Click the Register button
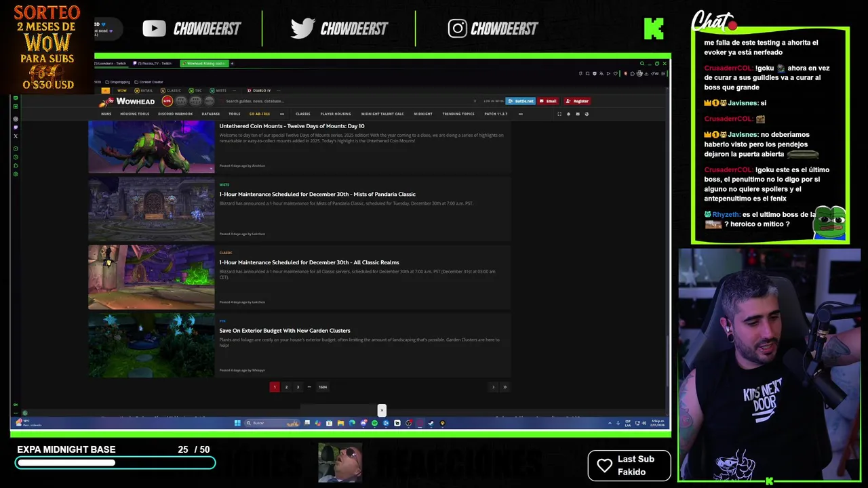The width and height of the screenshot is (868, 488). click(x=577, y=101)
